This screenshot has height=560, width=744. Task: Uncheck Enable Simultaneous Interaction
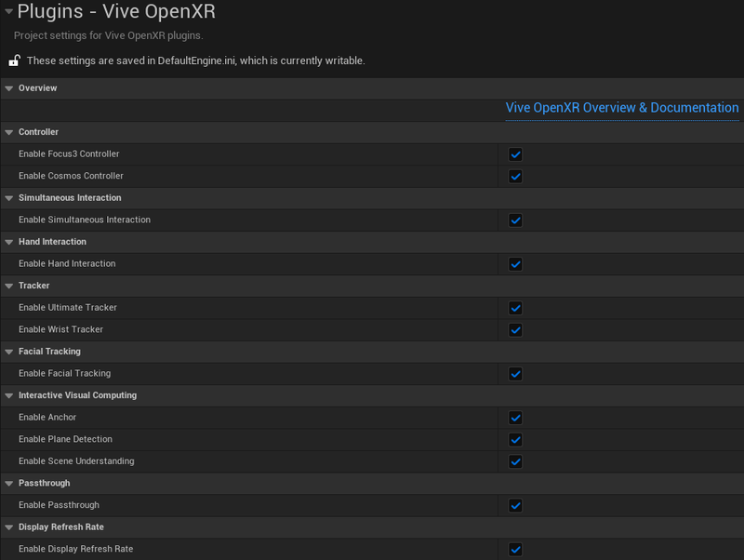[515, 220]
